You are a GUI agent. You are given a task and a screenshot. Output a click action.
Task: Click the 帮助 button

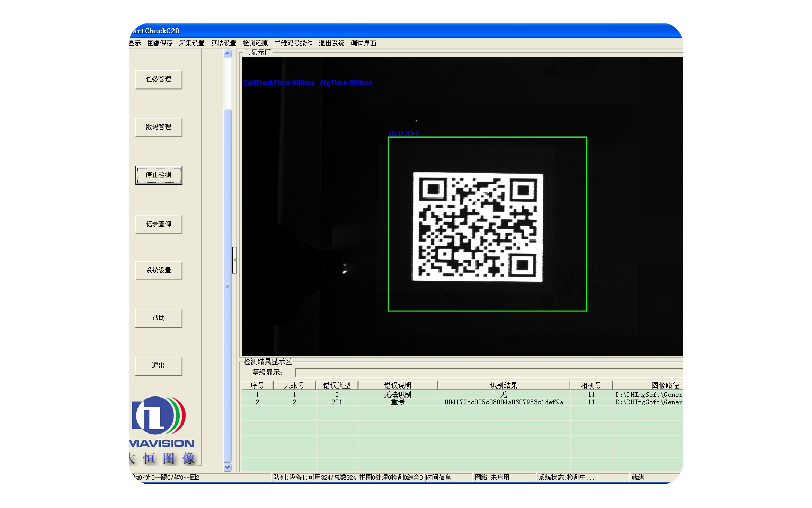[159, 318]
